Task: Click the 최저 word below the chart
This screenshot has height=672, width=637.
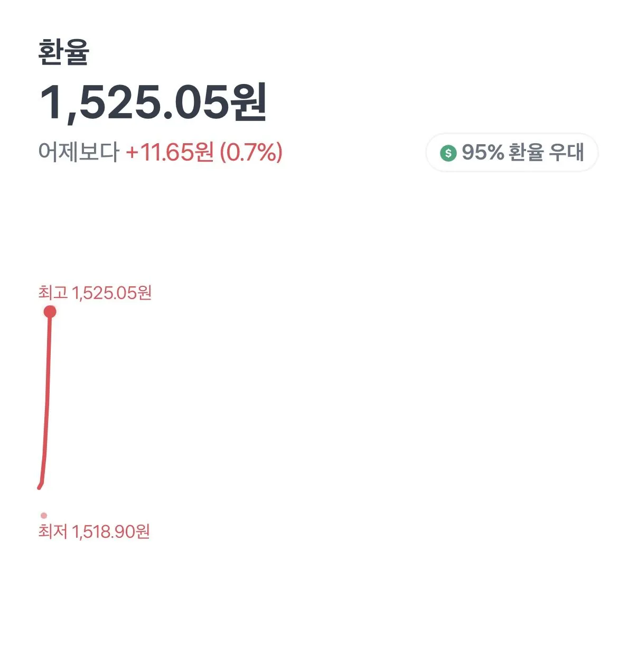Action: [53, 531]
